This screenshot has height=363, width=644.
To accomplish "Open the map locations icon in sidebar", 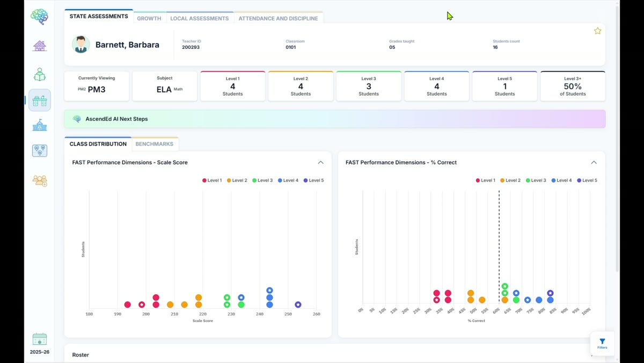I will pyautogui.click(x=40, y=151).
